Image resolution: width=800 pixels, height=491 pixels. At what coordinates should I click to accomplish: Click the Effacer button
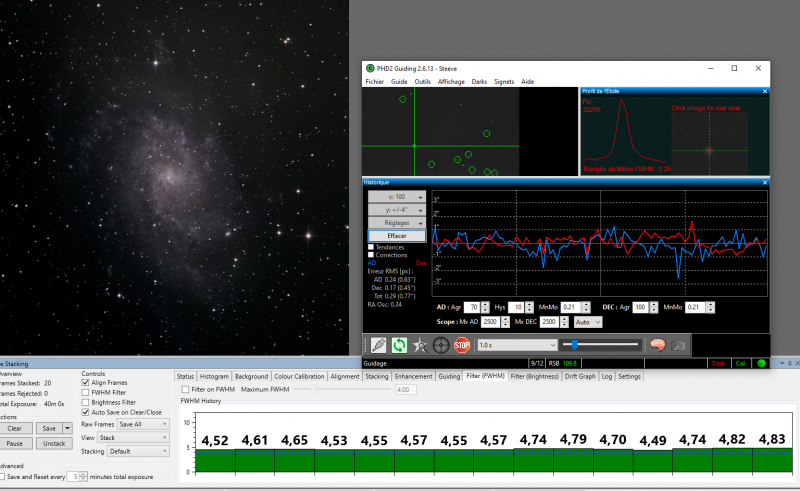click(397, 236)
